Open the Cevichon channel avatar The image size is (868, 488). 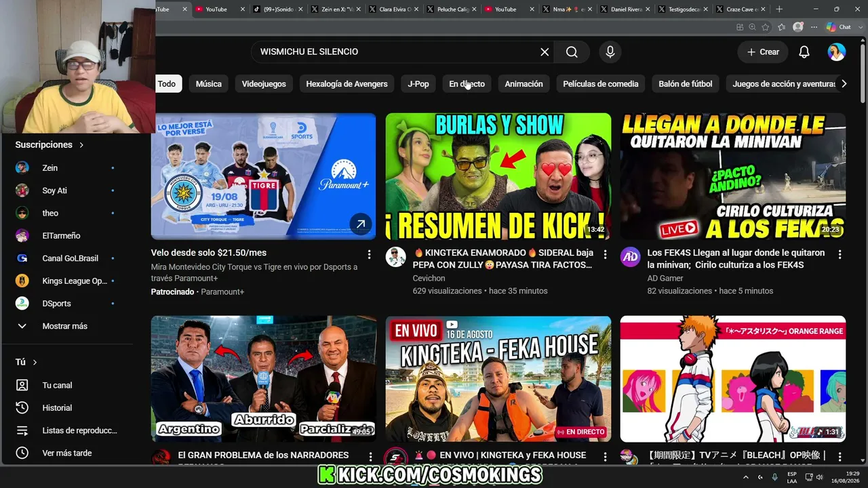pyautogui.click(x=396, y=257)
